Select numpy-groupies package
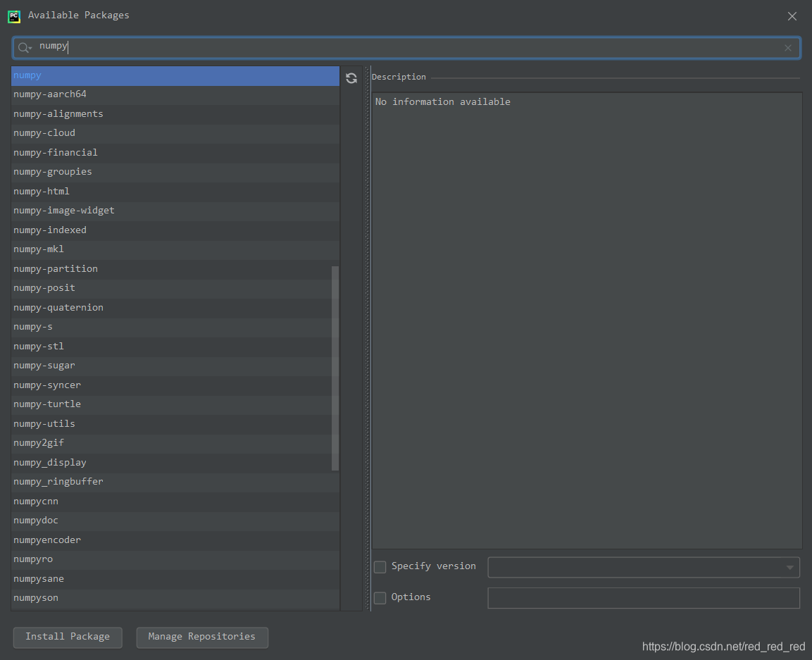Image resolution: width=812 pixels, height=660 pixels. click(x=175, y=173)
